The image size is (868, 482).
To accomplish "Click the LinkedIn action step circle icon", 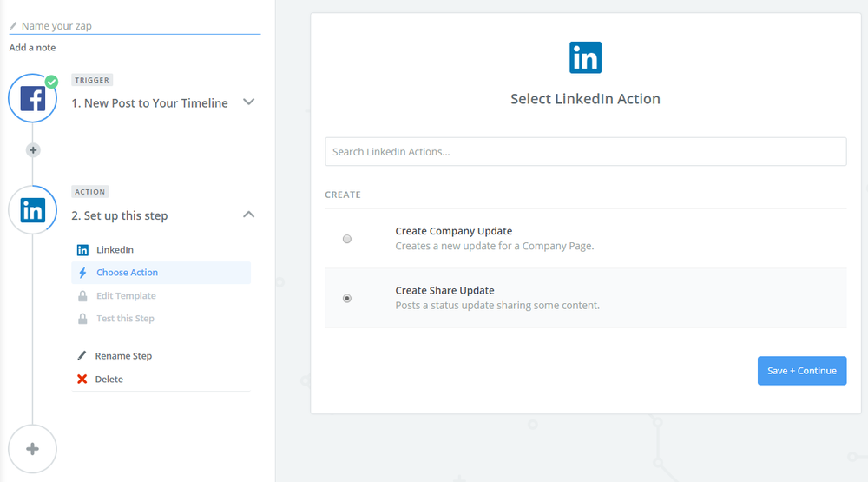I will pyautogui.click(x=32, y=210).
